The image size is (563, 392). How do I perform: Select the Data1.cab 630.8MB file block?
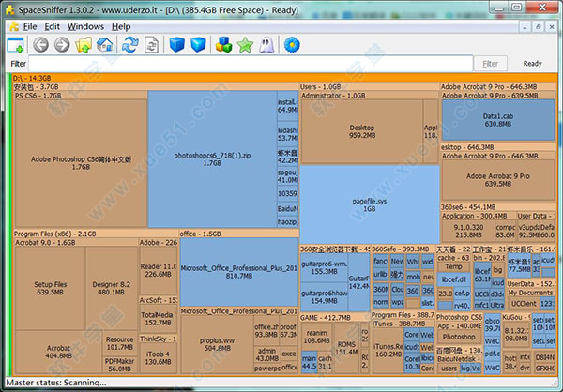point(498,120)
